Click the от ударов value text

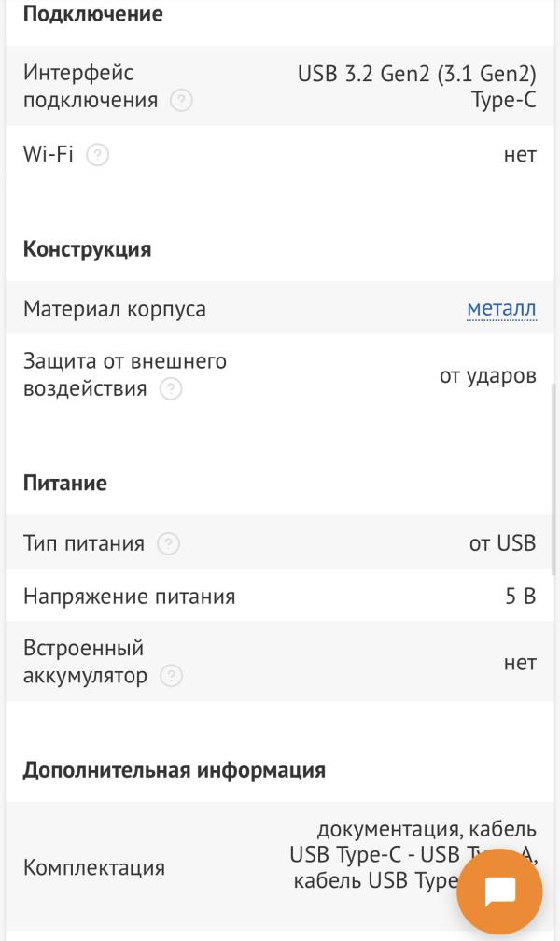(488, 376)
